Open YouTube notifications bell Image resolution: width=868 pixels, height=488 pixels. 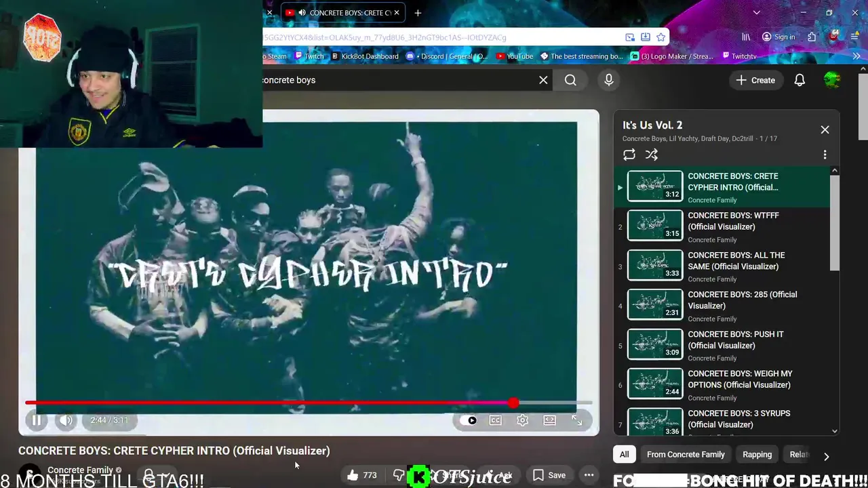800,80
